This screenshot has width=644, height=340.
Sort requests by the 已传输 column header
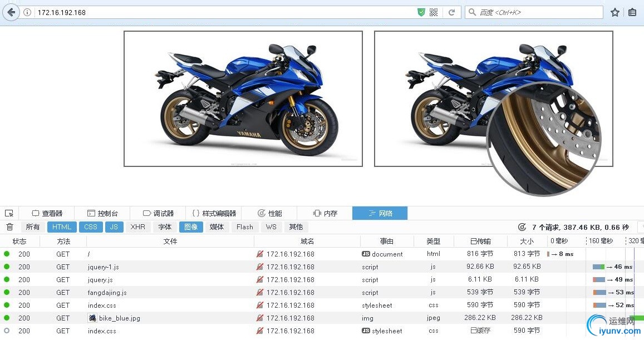coord(480,241)
